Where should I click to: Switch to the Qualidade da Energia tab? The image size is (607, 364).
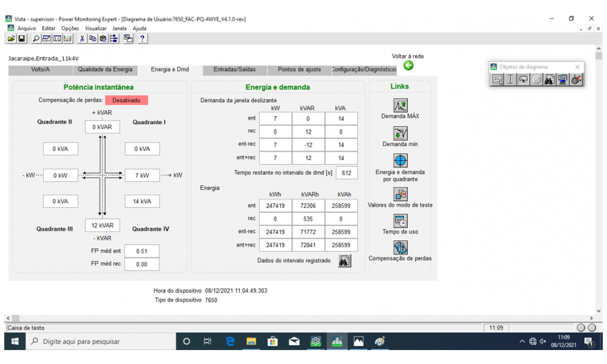(104, 70)
